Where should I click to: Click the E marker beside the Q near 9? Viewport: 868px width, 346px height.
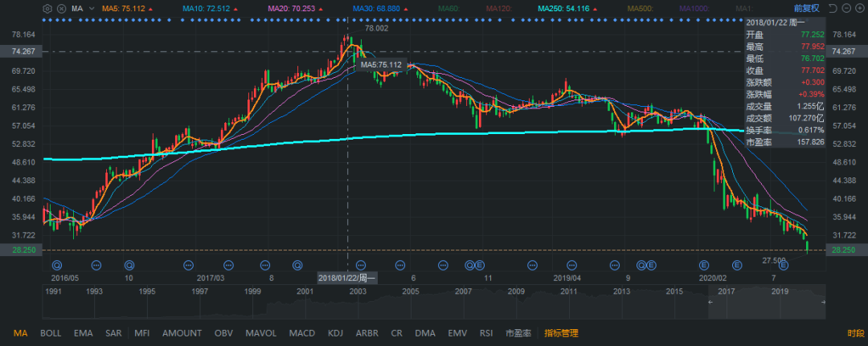652,266
